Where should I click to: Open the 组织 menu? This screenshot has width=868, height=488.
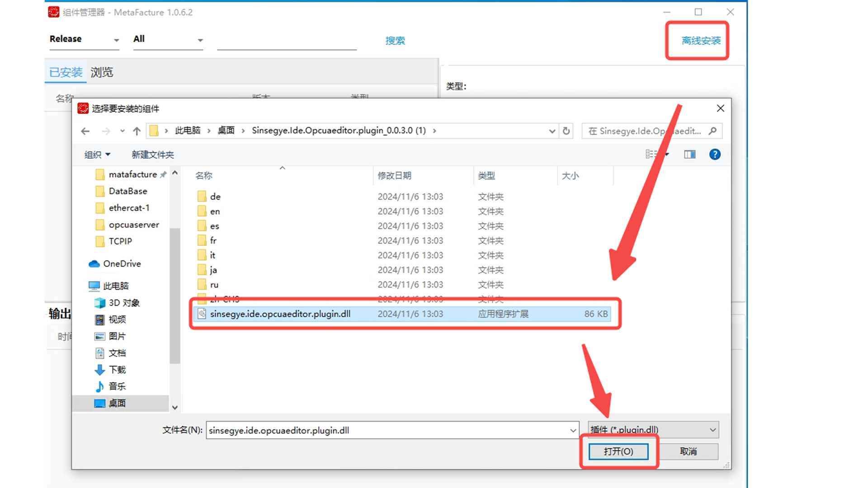pos(97,155)
